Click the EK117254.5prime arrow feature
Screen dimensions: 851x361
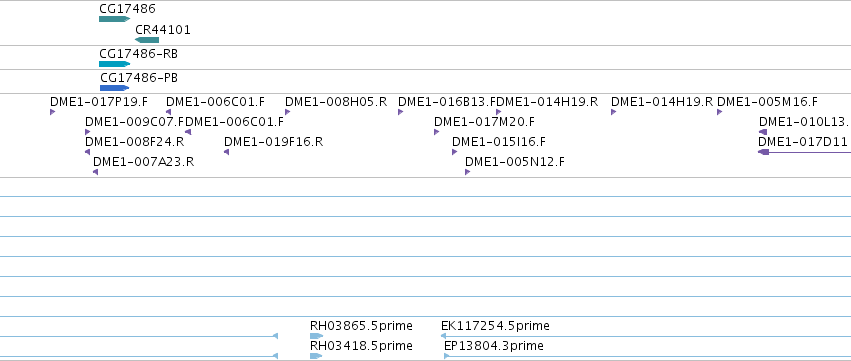coord(443,336)
